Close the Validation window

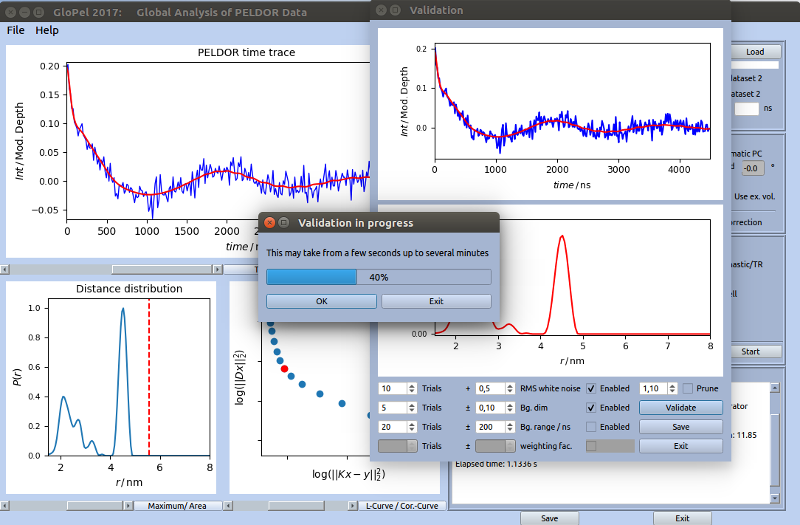pos(383,10)
